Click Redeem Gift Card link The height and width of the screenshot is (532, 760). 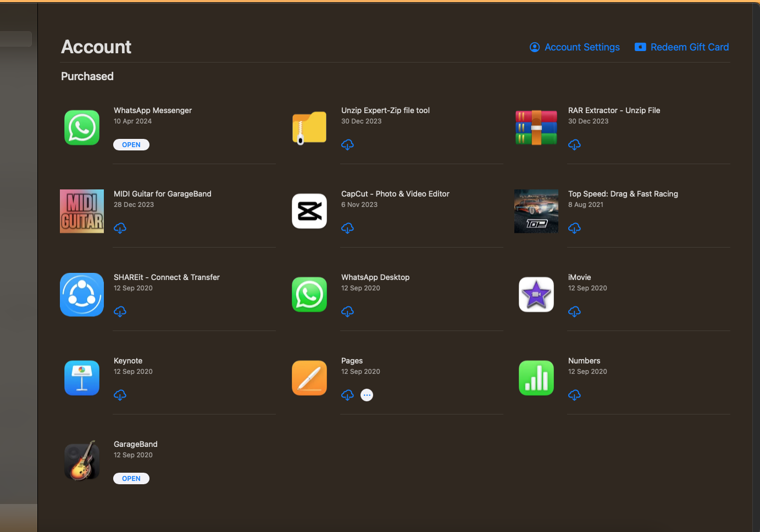pyautogui.click(x=682, y=47)
